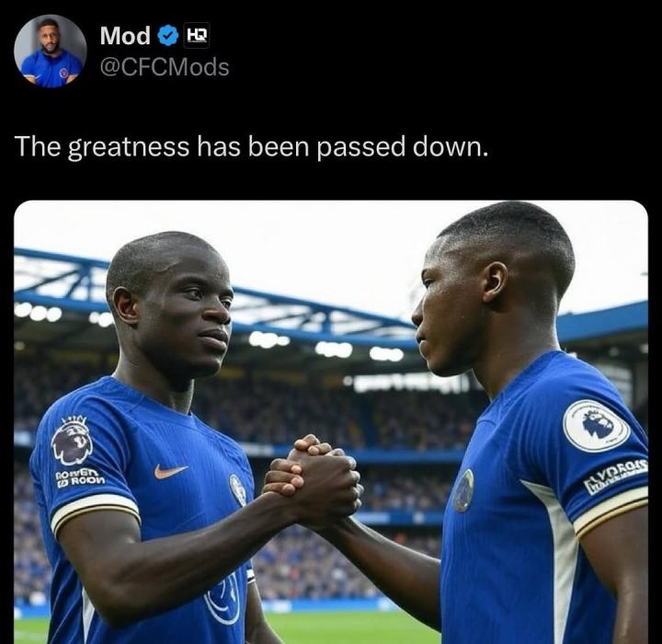Click the lion sleeve badge on left player

(73, 440)
